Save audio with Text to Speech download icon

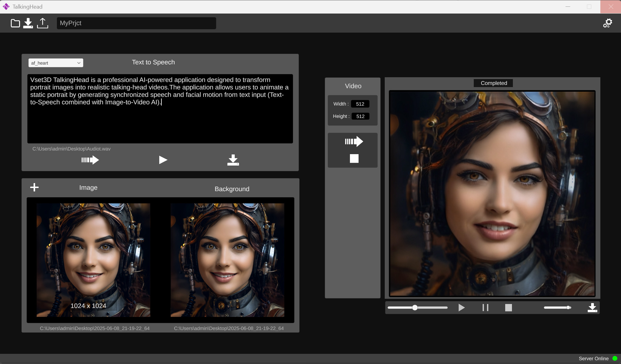click(x=233, y=160)
